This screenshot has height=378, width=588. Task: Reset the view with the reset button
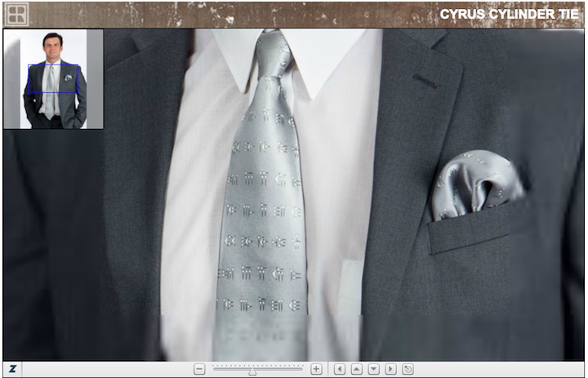click(x=408, y=369)
